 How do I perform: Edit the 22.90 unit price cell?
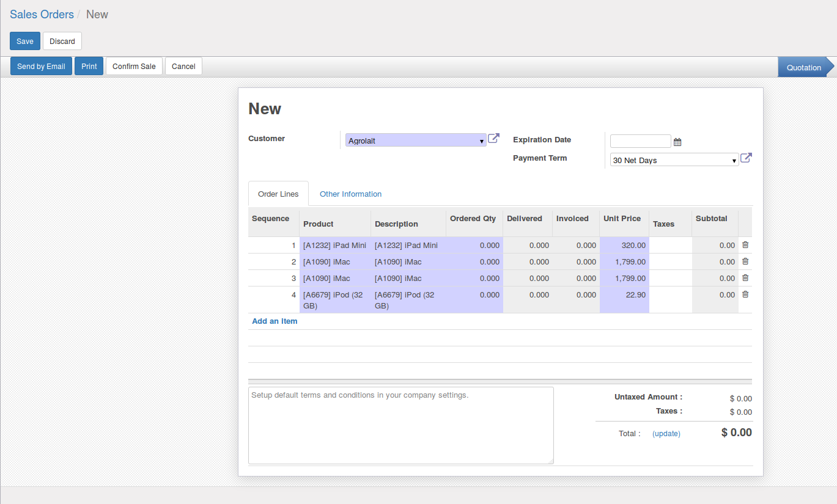pos(624,300)
